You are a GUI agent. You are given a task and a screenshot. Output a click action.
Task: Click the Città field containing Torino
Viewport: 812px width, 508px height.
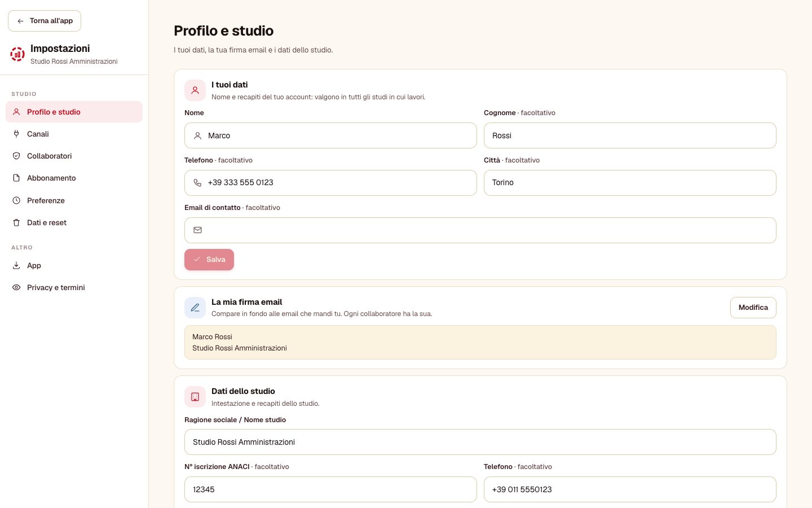pyautogui.click(x=630, y=183)
